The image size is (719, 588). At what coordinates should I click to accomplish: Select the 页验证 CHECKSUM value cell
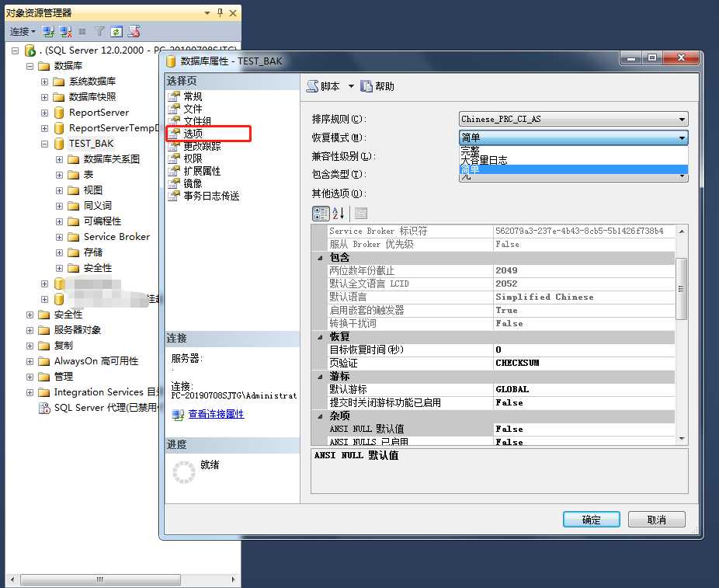click(584, 364)
